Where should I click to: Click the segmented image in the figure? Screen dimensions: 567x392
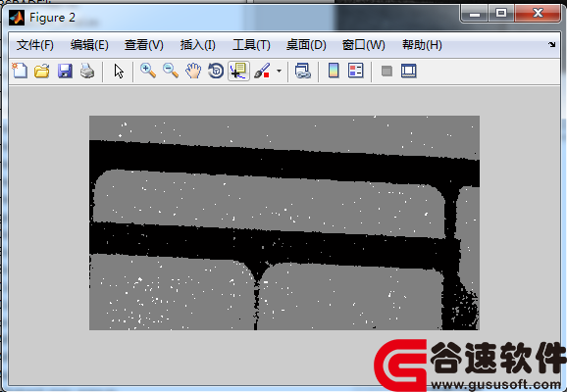pyautogui.click(x=284, y=222)
